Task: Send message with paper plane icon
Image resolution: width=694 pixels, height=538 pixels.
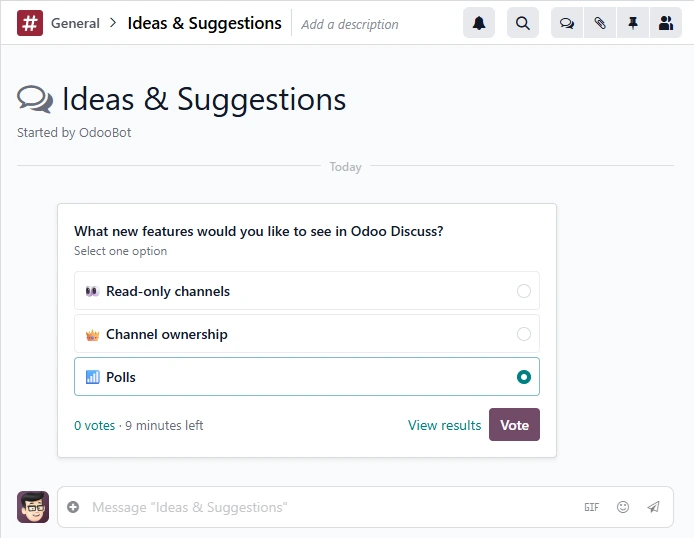Action: [x=653, y=507]
